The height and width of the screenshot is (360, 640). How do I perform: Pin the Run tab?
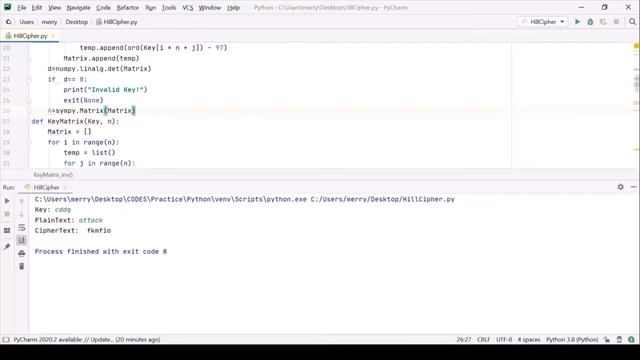7,247
